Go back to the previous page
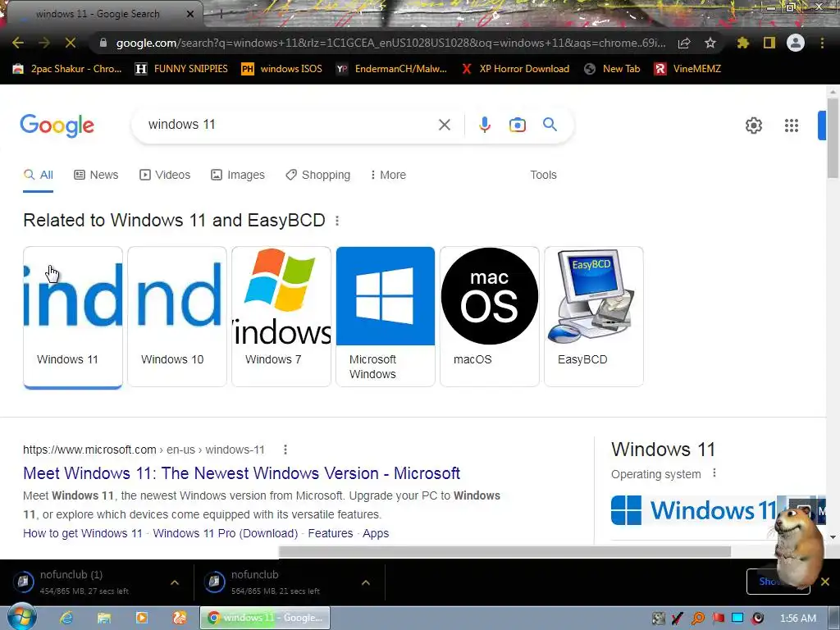 click(x=18, y=43)
